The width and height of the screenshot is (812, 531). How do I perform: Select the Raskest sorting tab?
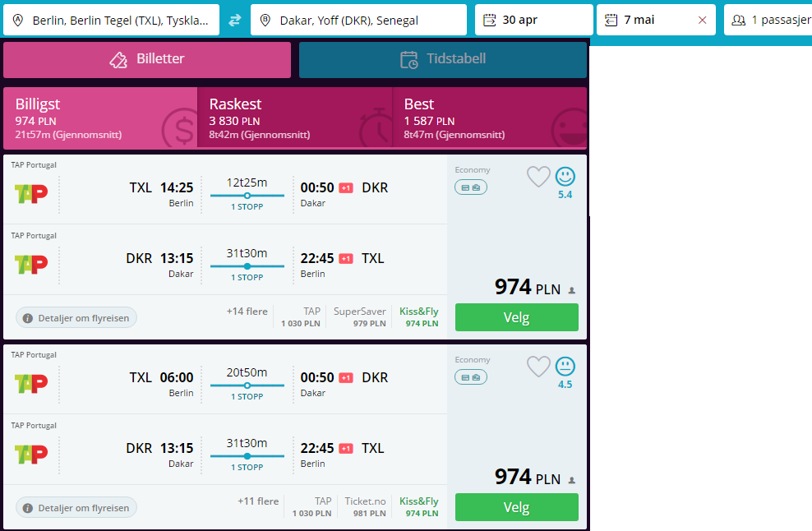pos(295,118)
